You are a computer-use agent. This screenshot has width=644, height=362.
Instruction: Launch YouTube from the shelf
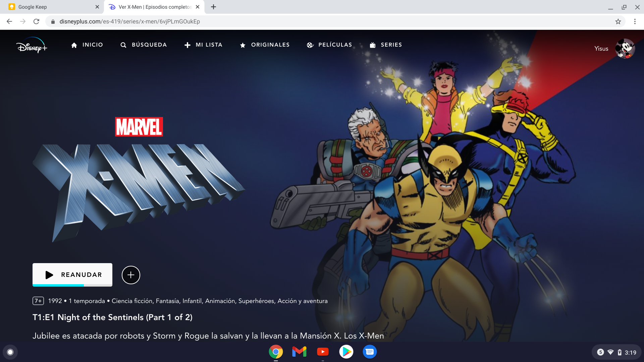click(x=323, y=352)
